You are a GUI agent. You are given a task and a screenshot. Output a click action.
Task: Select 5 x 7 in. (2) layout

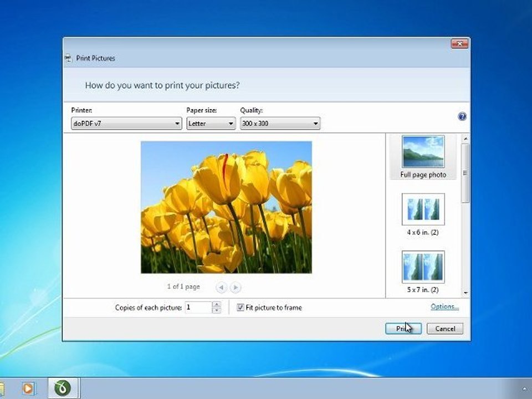[423, 272]
